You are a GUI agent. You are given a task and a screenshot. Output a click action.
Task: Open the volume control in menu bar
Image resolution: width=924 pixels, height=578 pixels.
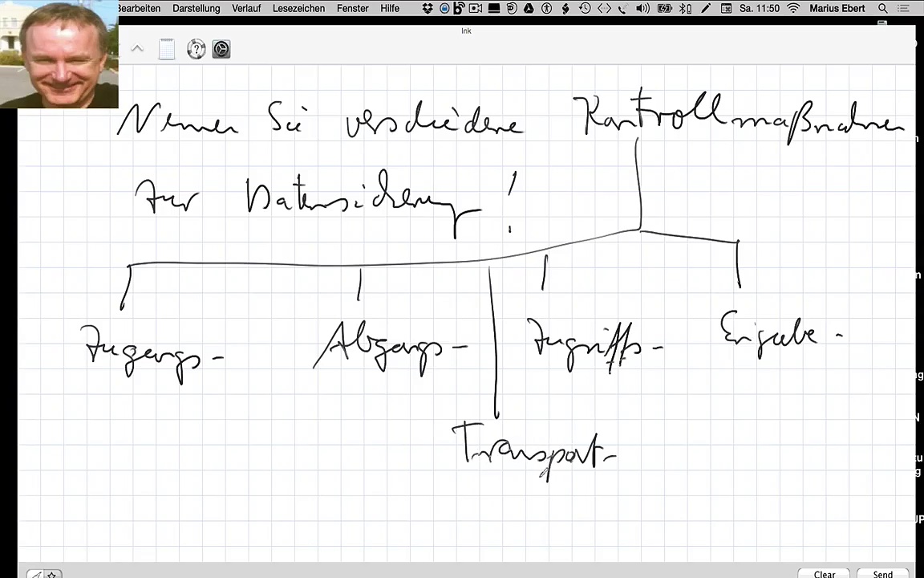point(642,8)
